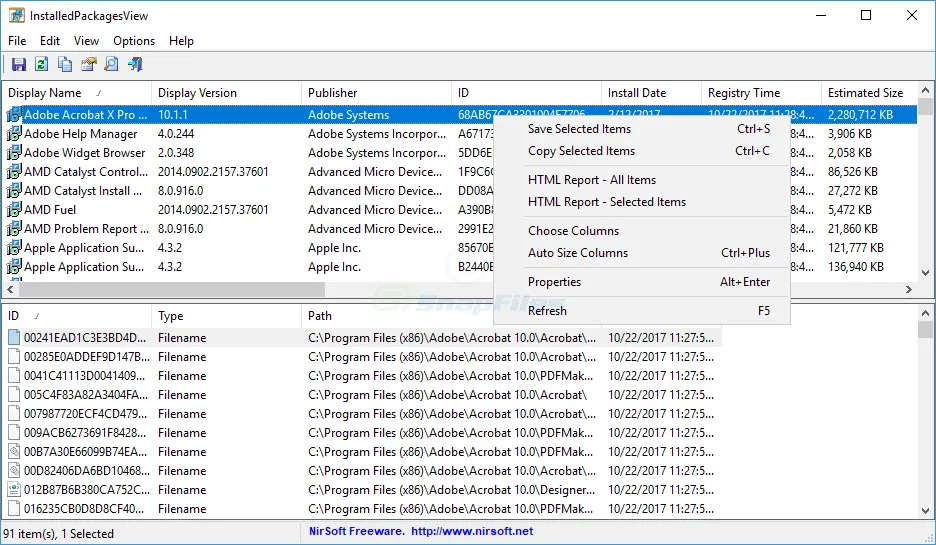Screen dimensions: 936x545
Task: Click the Designer path of 012B87B6B380CA752C row
Action: (451, 490)
